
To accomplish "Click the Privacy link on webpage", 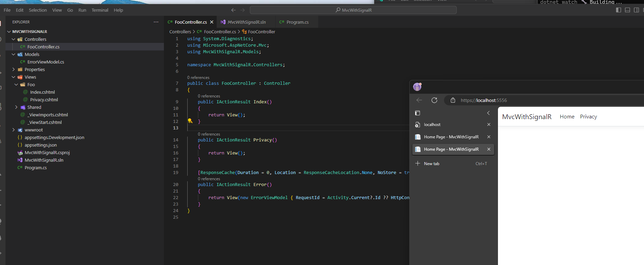I will coord(588,117).
